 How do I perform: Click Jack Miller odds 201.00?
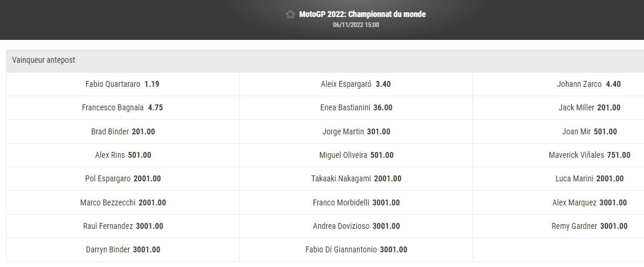point(589,108)
